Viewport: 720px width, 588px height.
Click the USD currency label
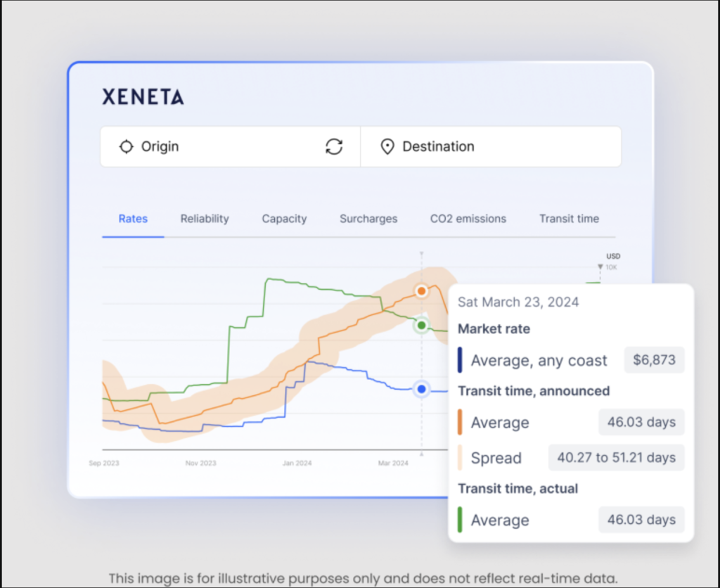tap(613, 256)
